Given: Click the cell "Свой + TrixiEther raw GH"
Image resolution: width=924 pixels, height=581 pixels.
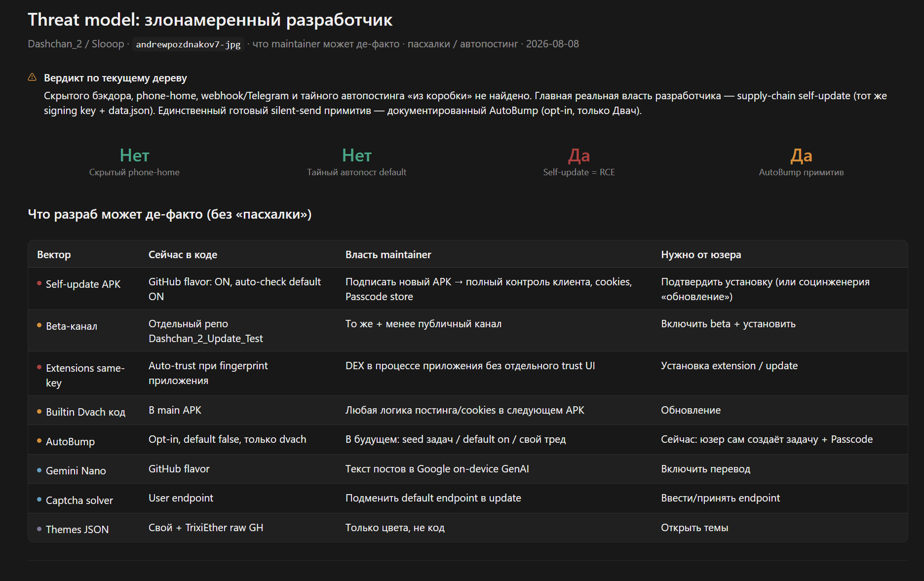Looking at the screenshot, I should tap(206, 528).
